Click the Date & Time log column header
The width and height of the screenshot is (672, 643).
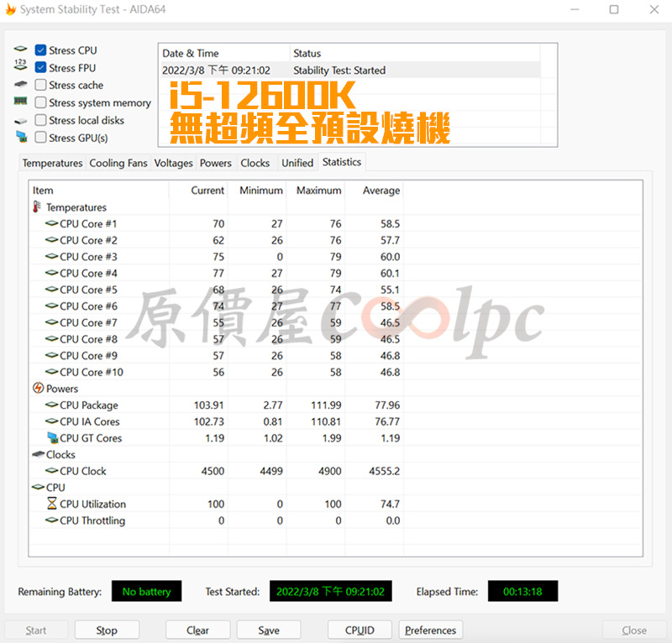[224, 53]
